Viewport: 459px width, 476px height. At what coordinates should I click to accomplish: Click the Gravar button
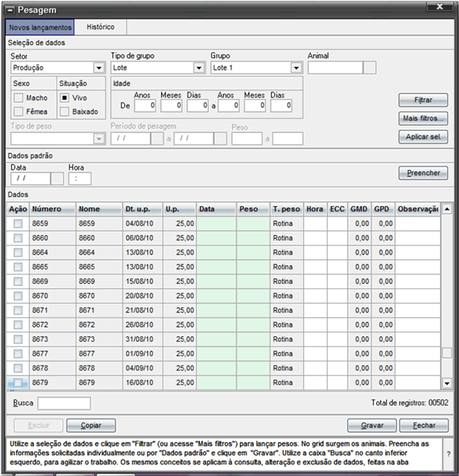(372, 426)
